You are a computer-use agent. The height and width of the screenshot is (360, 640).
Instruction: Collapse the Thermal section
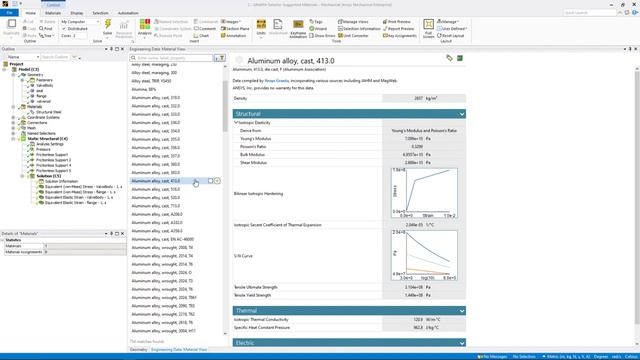coord(462,311)
